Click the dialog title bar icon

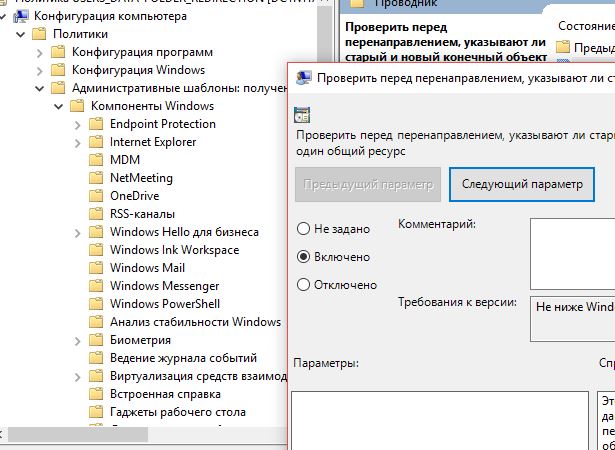click(304, 78)
